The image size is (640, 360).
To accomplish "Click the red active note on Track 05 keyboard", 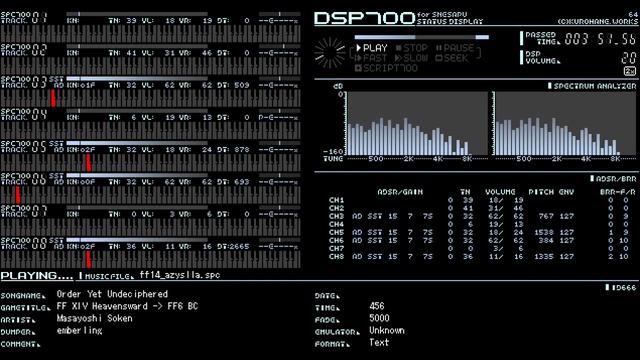I will click(88, 163).
